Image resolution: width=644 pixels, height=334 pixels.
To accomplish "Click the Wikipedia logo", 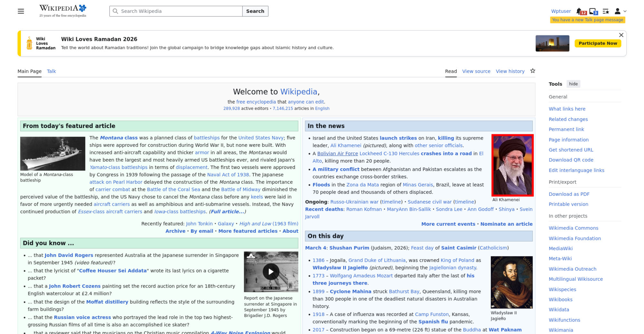I will 63,11.
